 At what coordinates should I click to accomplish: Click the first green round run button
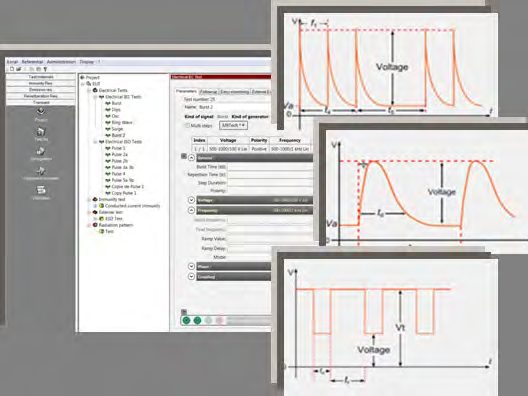(186, 320)
